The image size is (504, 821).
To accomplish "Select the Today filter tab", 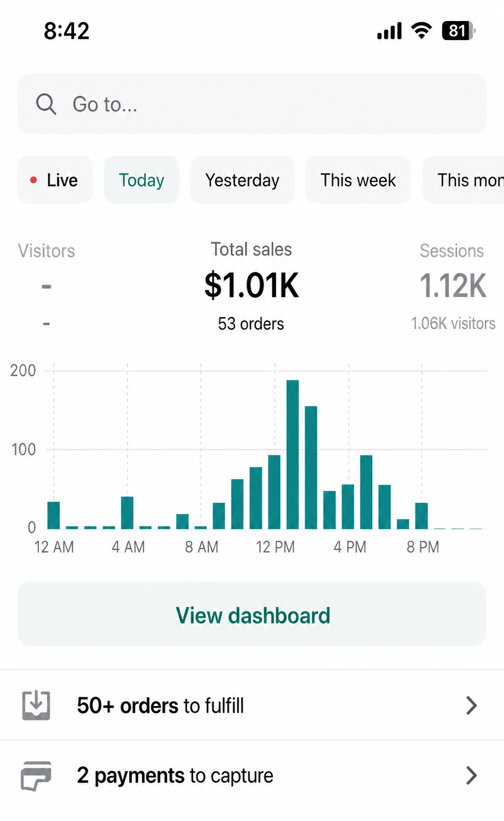I will tap(142, 180).
